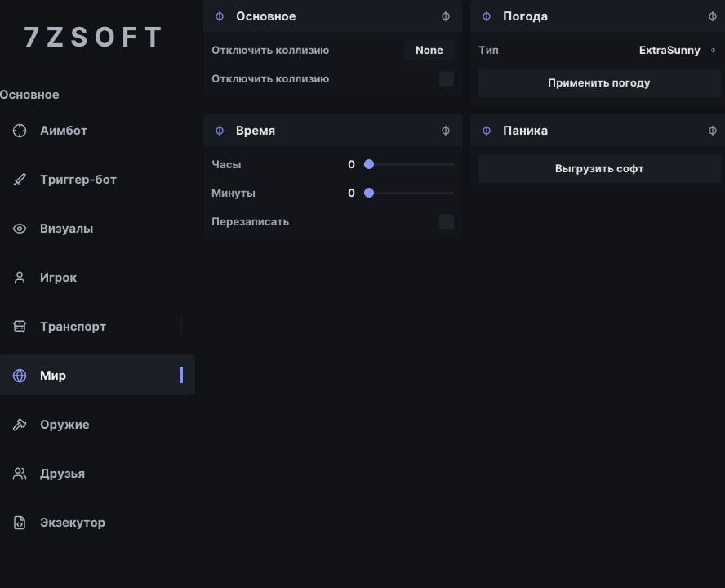Open the None collision mode dropdown

point(429,50)
